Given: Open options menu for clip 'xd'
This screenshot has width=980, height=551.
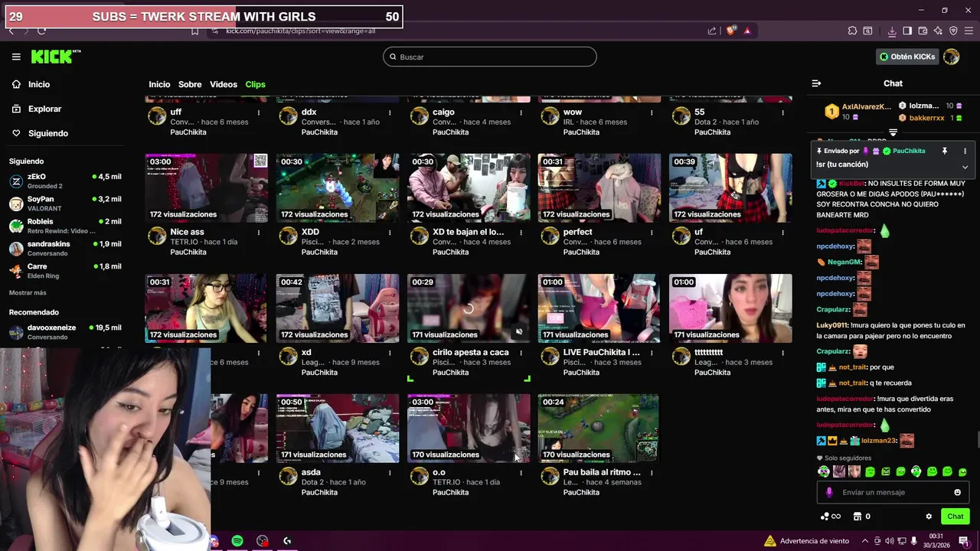Looking at the screenshot, I should pyautogui.click(x=390, y=353).
